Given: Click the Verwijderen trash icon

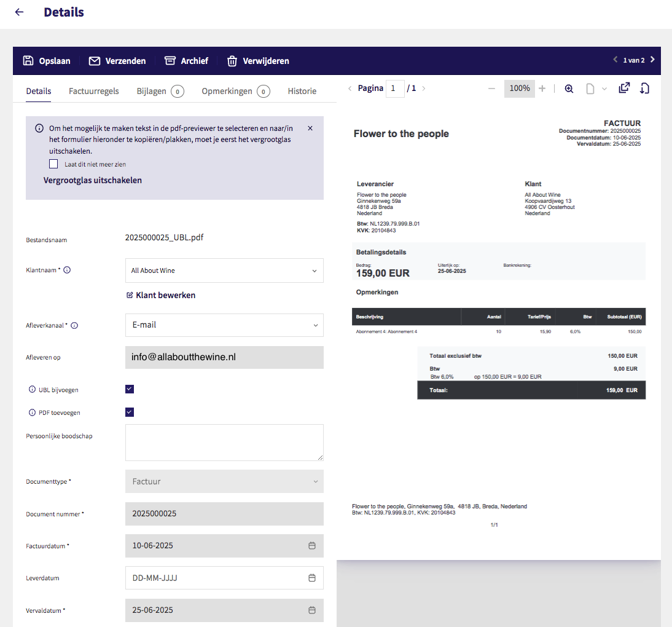Looking at the screenshot, I should tap(232, 61).
